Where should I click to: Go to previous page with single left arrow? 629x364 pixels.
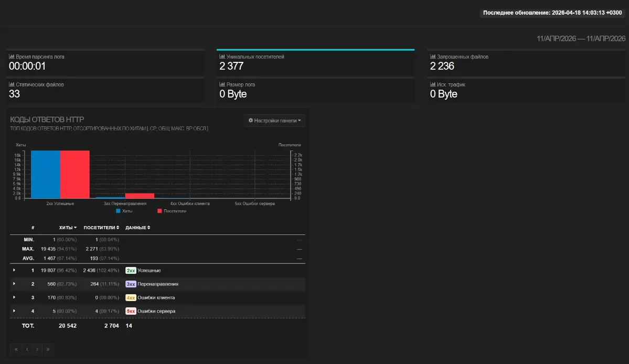click(26, 349)
